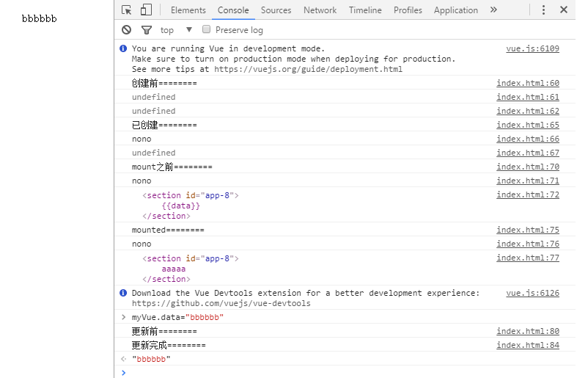Image resolution: width=588 pixels, height=378 pixels.
Task: Toggle the device toolbar icon
Action: coord(146,10)
